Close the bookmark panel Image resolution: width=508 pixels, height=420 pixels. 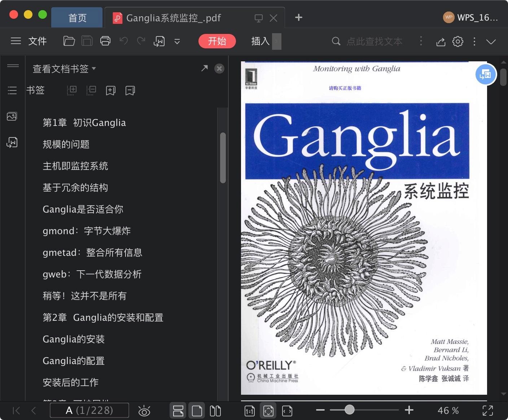point(219,69)
